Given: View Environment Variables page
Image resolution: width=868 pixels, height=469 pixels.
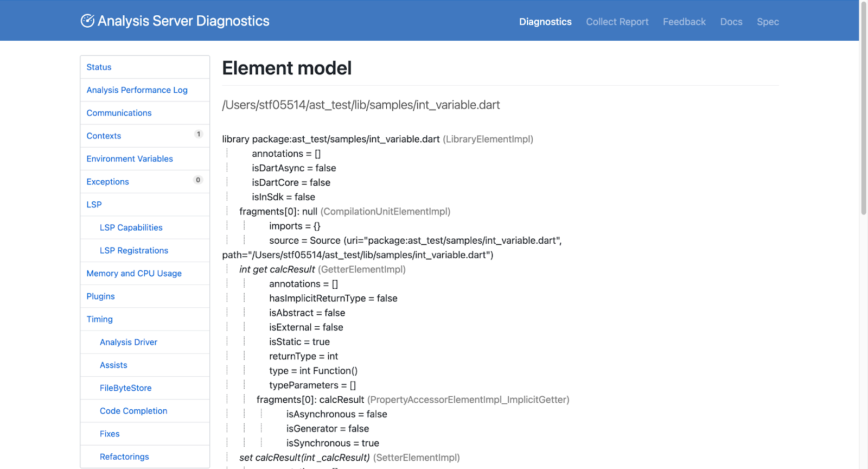Looking at the screenshot, I should point(130,159).
